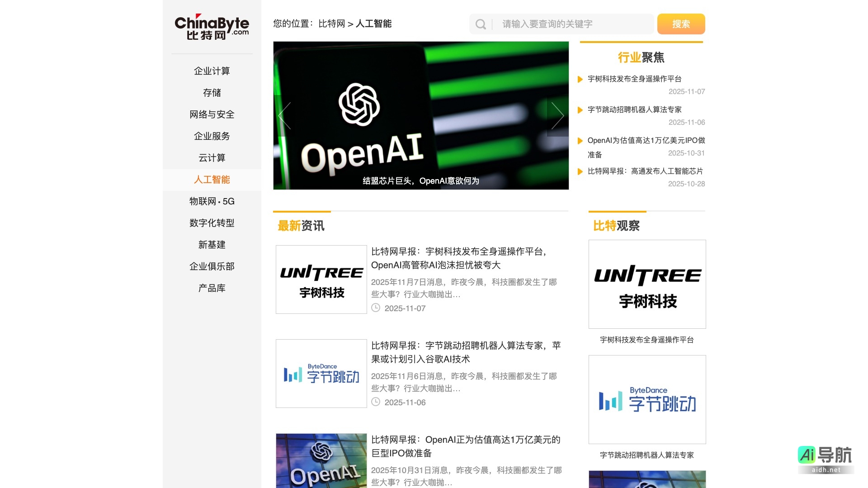Viewport: 868px width, 488px height.
Task: Open the OpenAI 万亿美元 IPO article title
Action: pyautogui.click(x=465, y=446)
